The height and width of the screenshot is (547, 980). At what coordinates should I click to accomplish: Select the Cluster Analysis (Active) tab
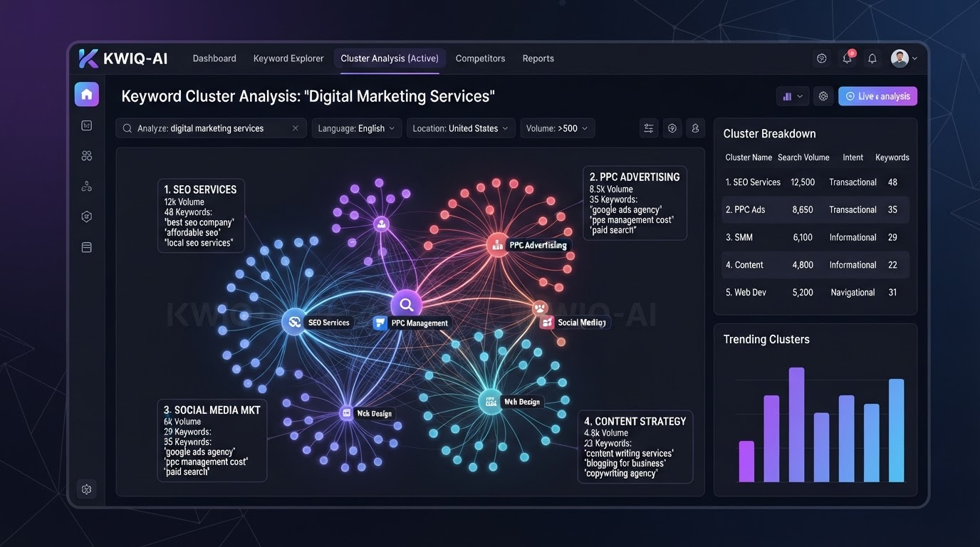tap(390, 58)
